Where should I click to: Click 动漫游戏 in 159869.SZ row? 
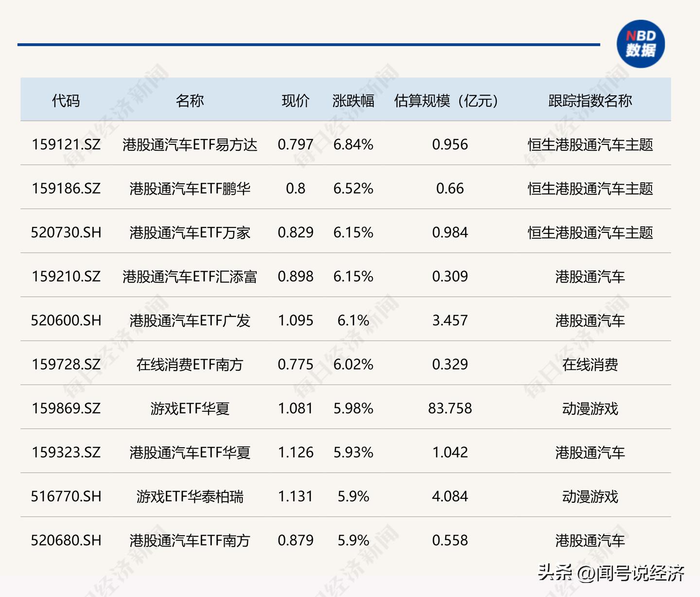(x=590, y=408)
